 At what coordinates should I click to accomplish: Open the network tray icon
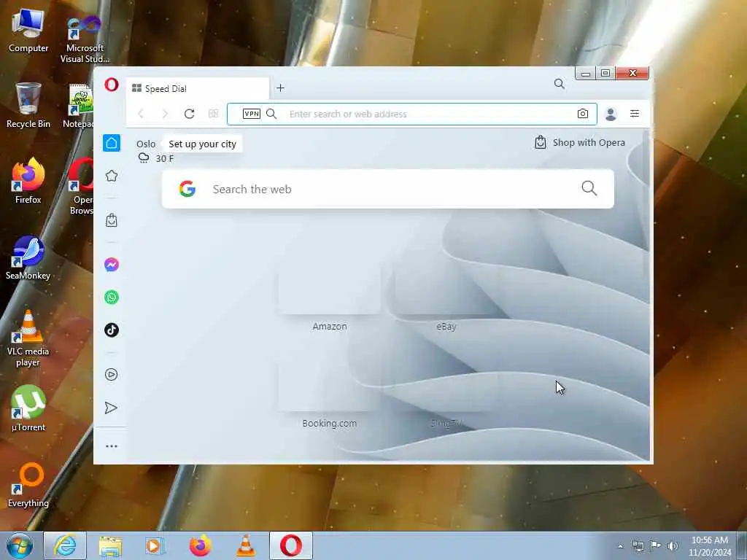click(x=638, y=546)
